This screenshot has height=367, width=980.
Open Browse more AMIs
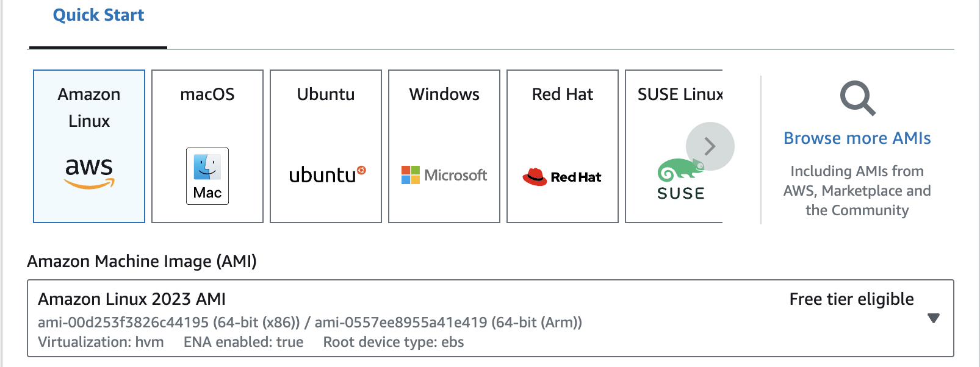pyautogui.click(x=856, y=138)
